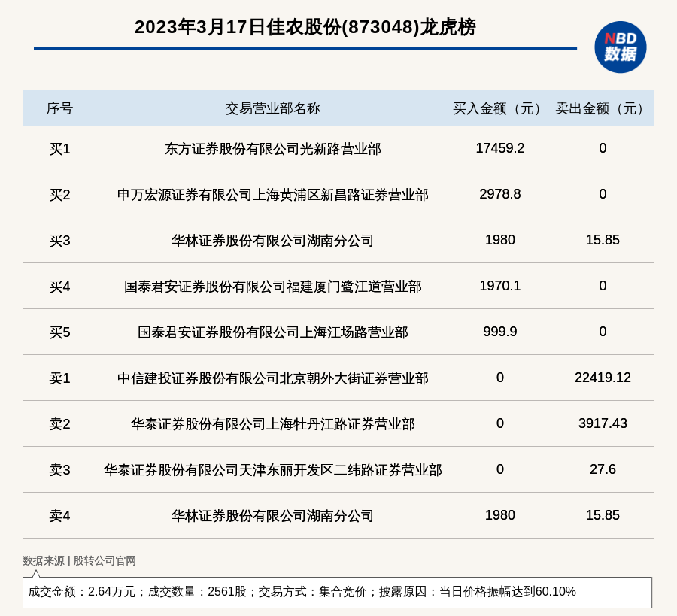
Task: Select 华林证券湖南分公司 in the 卖4 row
Action: pos(272,515)
